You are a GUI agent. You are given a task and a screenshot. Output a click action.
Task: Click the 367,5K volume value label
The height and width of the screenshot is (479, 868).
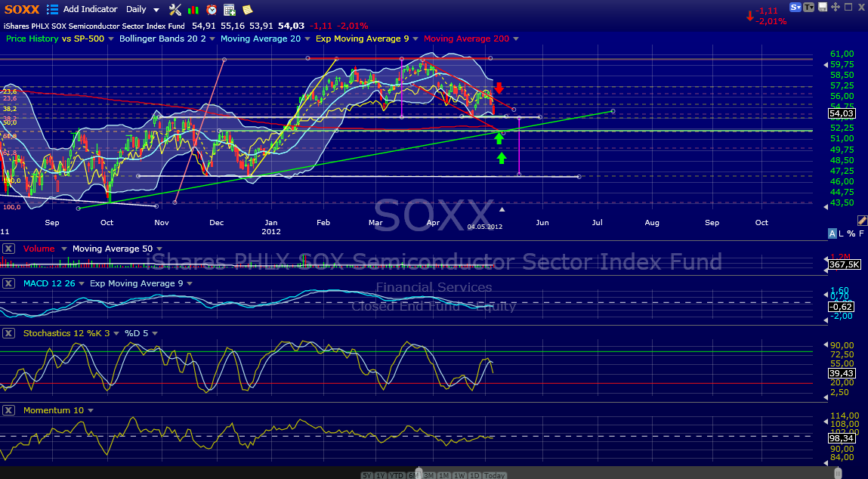(x=844, y=264)
